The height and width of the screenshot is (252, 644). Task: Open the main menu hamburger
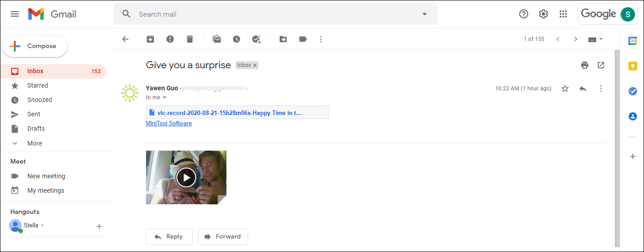click(x=15, y=14)
